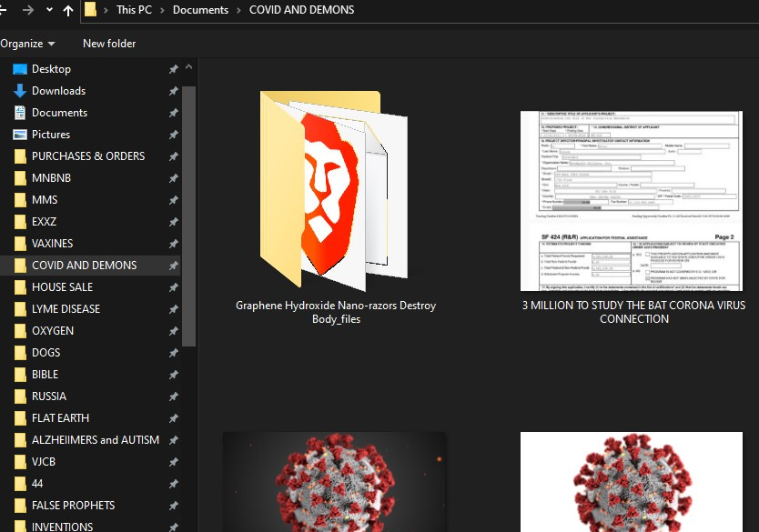Click pin icon beside BIBLE
This screenshot has width=759, height=532.
[x=173, y=375]
